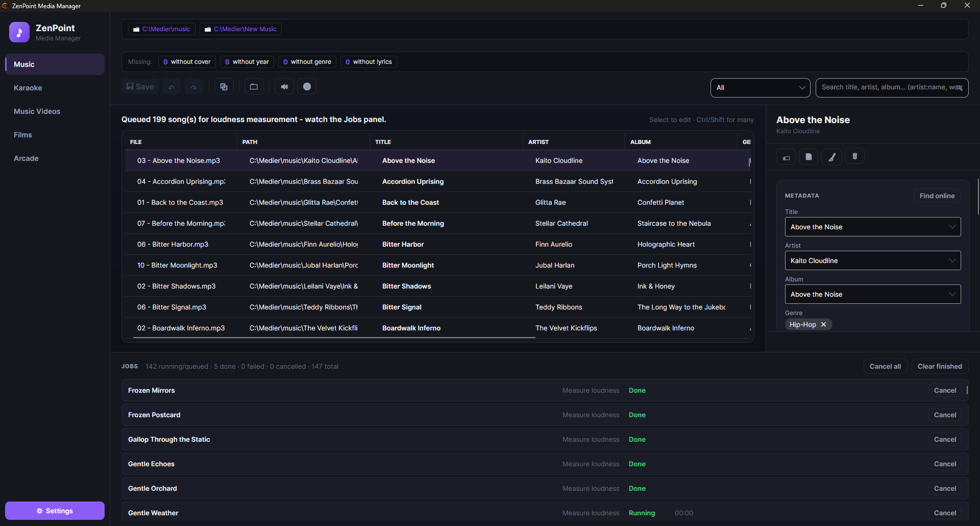Toggle the 'without year' missing filter

(x=247, y=62)
